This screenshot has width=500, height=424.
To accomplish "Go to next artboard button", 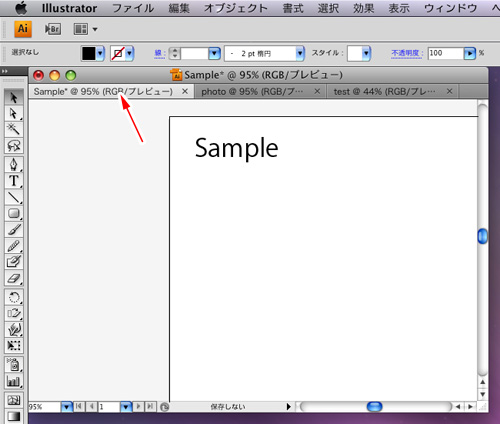I will 138,406.
